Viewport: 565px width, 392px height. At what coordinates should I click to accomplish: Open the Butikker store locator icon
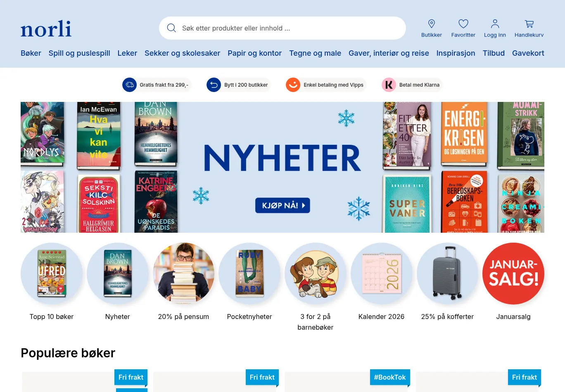pos(432,24)
